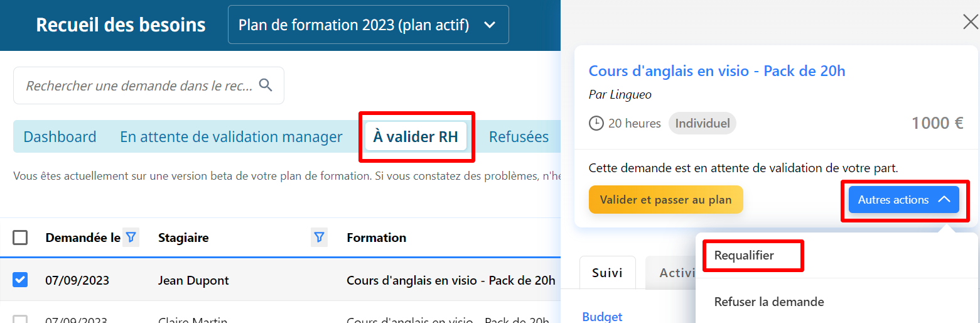
Task: Select Refuser la demande option
Action: tap(768, 302)
